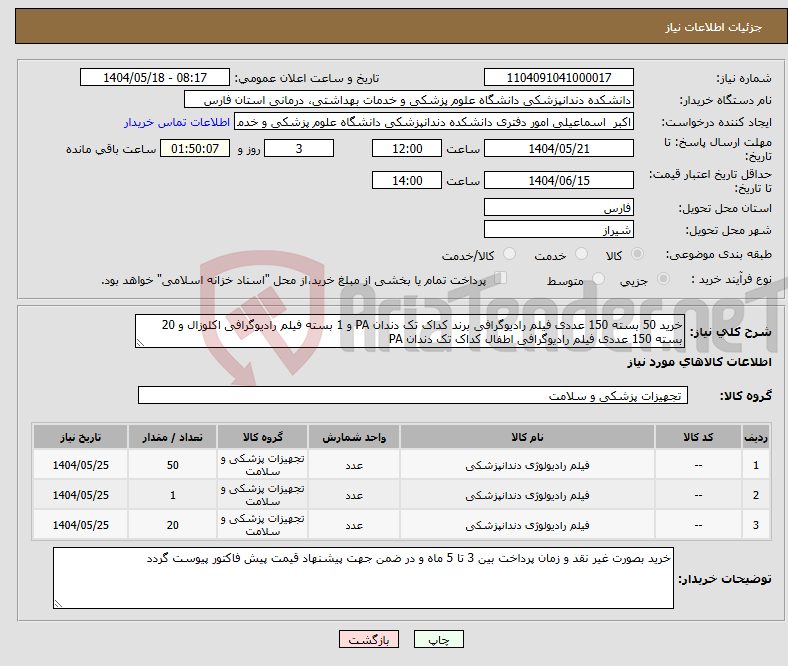Click the delivery province field فارس
Viewport: 788px width, 666px height.
559,207
